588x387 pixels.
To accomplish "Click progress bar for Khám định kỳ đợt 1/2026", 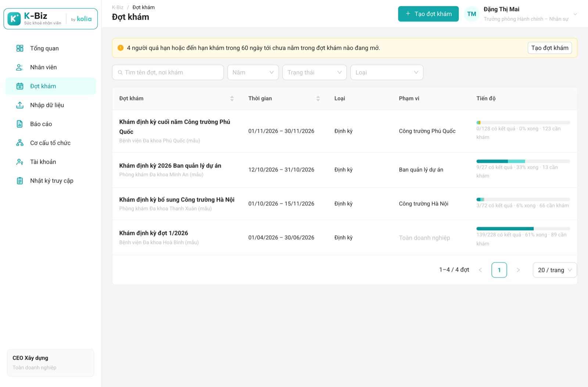I will (x=523, y=229).
